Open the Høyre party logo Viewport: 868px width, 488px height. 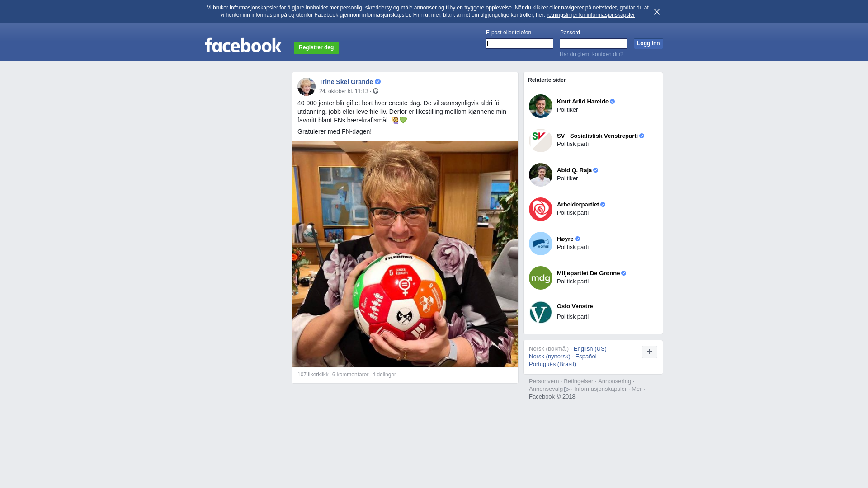tap(541, 244)
